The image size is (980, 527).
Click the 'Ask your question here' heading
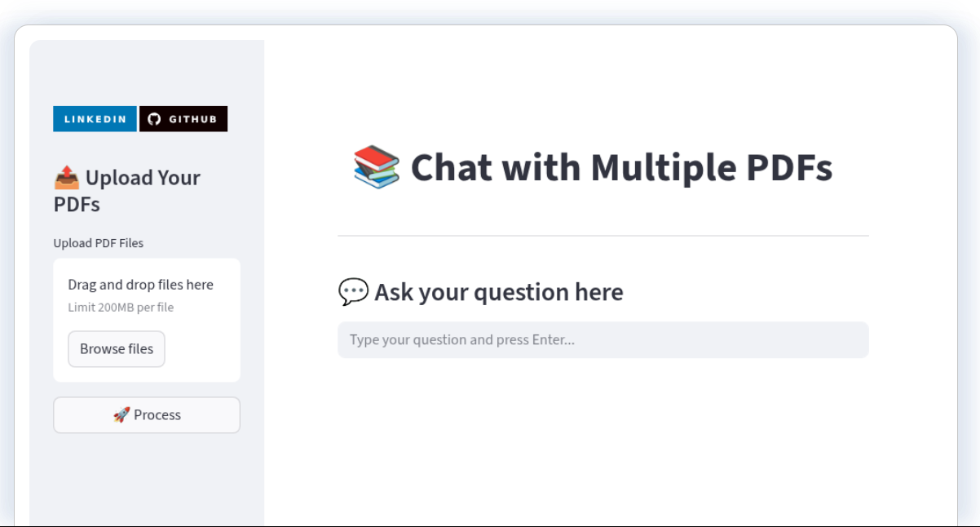(499, 292)
